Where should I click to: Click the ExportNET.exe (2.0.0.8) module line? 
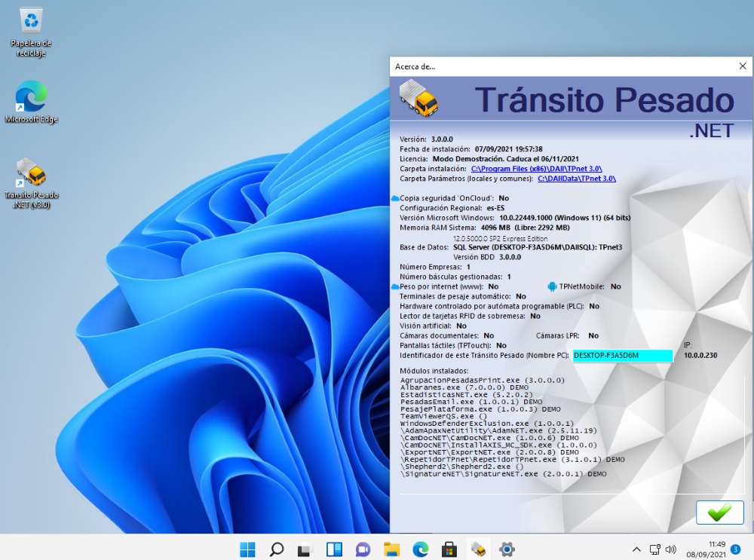(x=489, y=452)
